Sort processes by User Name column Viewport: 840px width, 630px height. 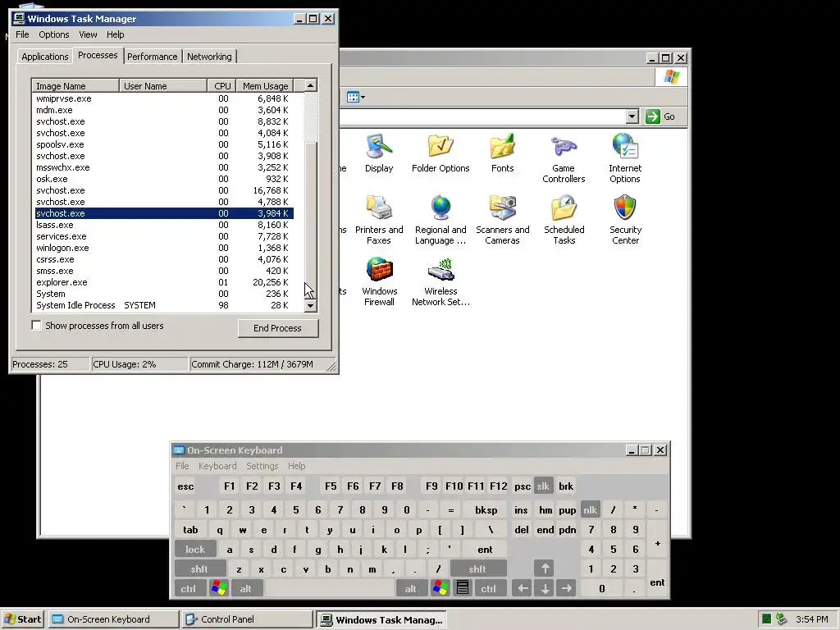click(x=163, y=85)
